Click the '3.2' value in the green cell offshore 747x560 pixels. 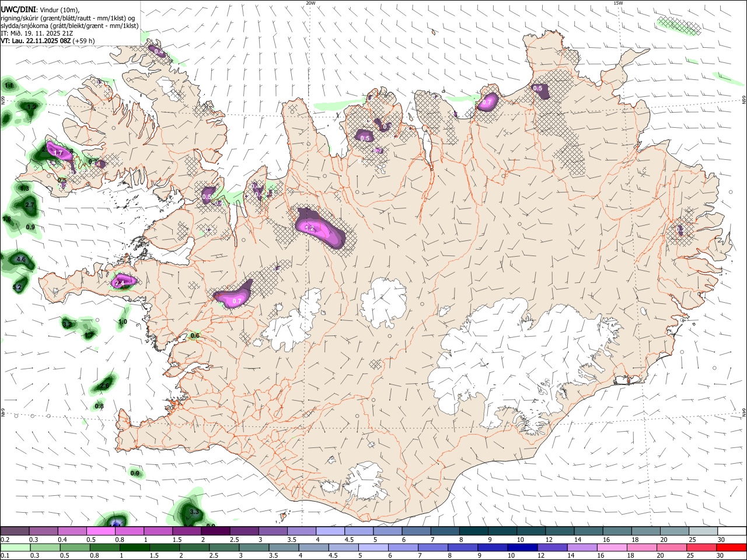point(68,324)
